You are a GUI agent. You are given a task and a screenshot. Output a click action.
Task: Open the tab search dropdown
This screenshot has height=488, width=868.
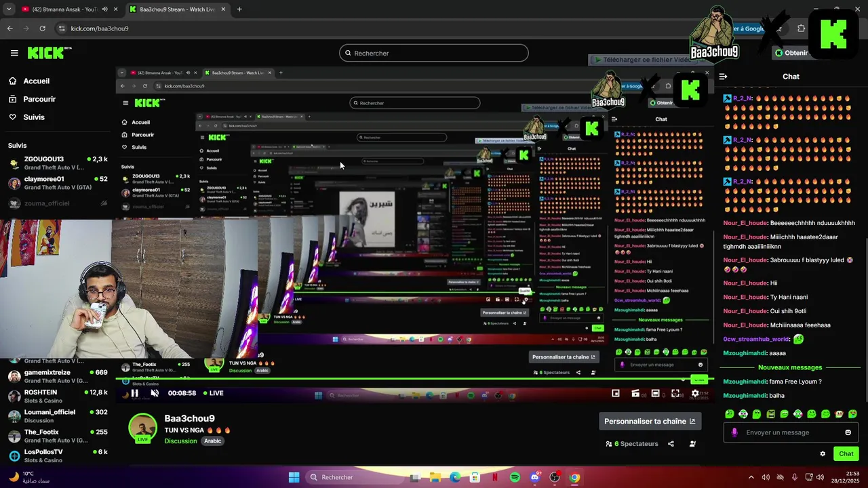pos(9,9)
